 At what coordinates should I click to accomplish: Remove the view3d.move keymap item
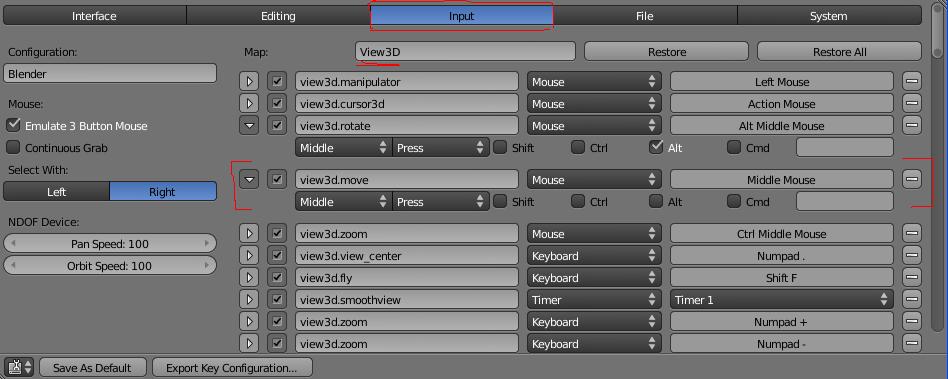coord(912,180)
